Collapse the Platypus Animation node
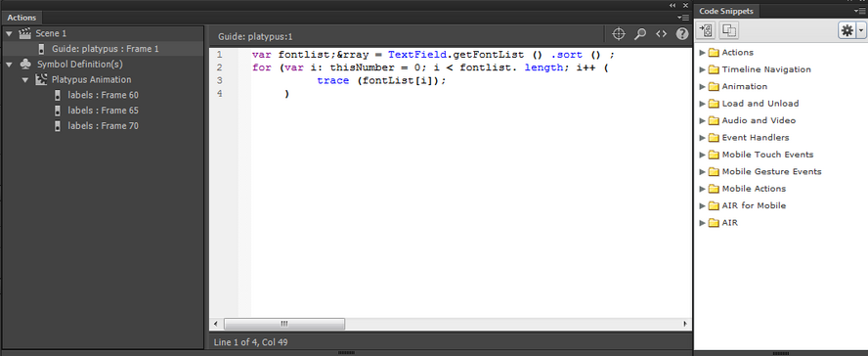 24,80
